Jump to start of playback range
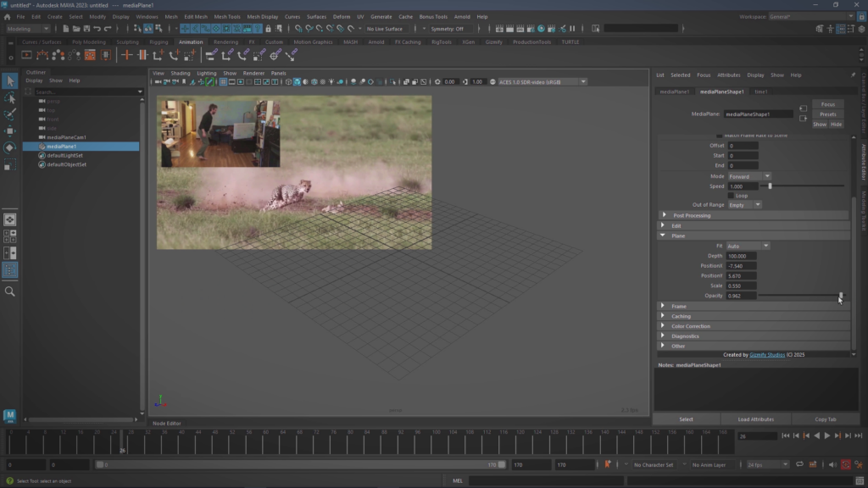Image resolution: width=868 pixels, height=488 pixels. coord(786,436)
